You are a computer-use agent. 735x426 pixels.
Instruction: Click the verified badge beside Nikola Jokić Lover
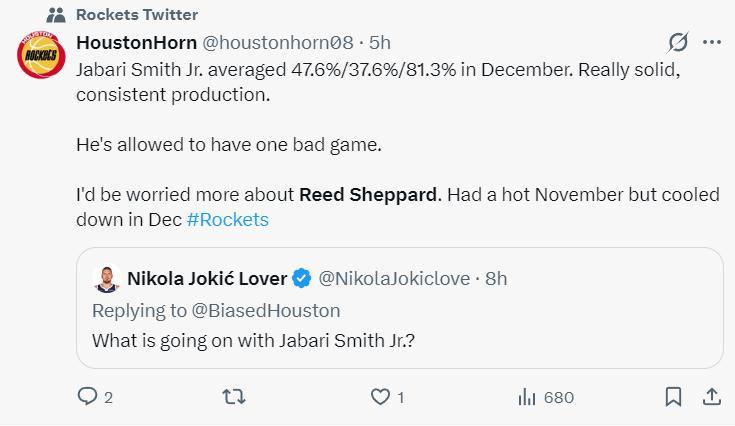[303, 278]
